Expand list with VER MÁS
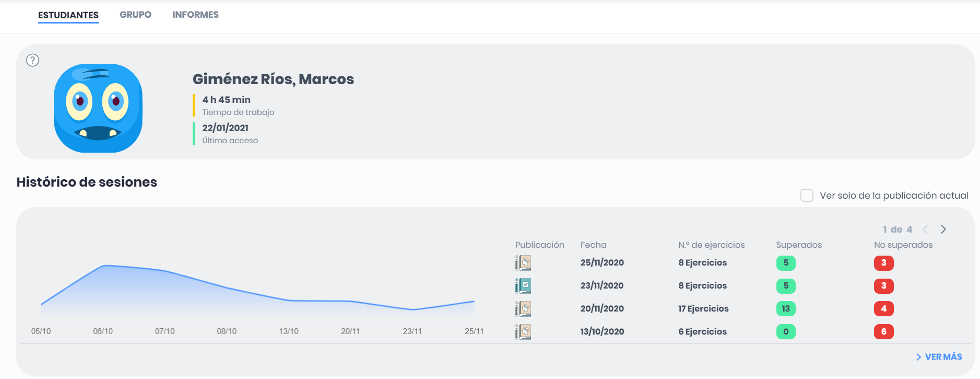 tap(939, 357)
